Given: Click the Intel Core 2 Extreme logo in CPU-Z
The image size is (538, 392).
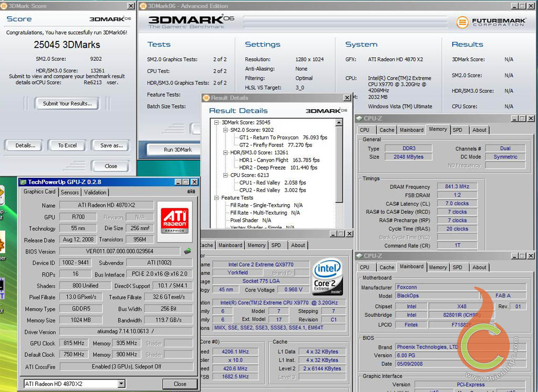Looking at the screenshot, I should [x=328, y=277].
